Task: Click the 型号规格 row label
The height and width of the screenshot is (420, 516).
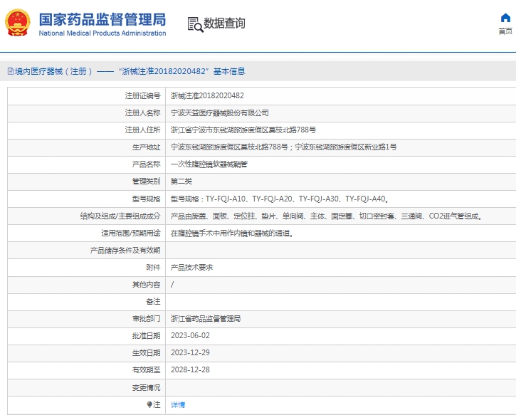Action: pos(147,199)
